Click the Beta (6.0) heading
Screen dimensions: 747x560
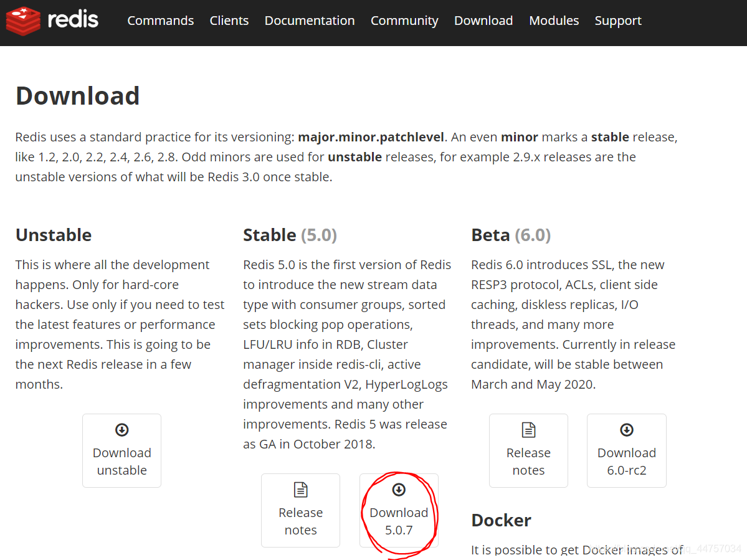pos(511,235)
